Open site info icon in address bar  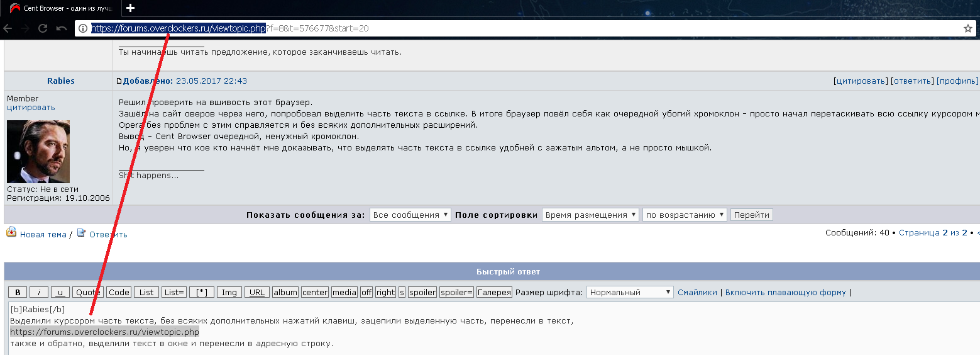pyautogui.click(x=82, y=28)
